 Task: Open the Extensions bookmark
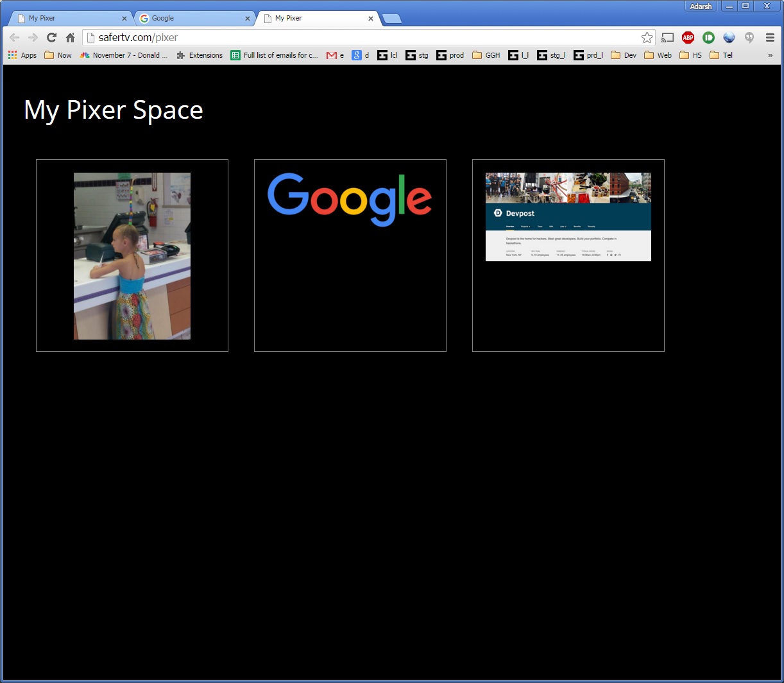(x=199, y=55)
